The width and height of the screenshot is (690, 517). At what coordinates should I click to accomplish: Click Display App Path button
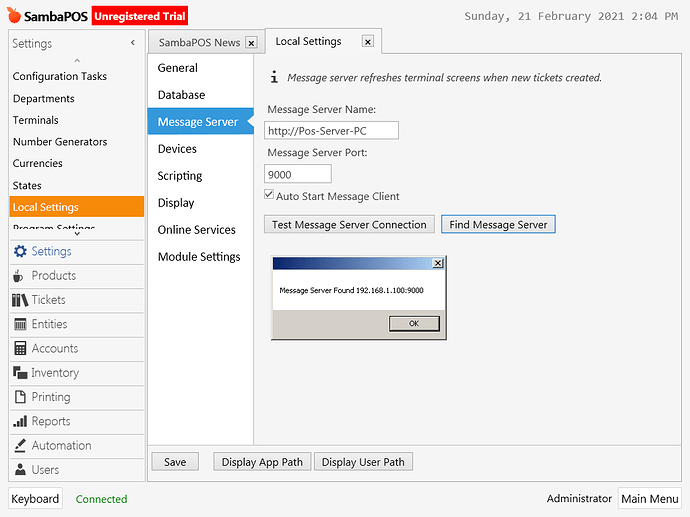[262, 462]
